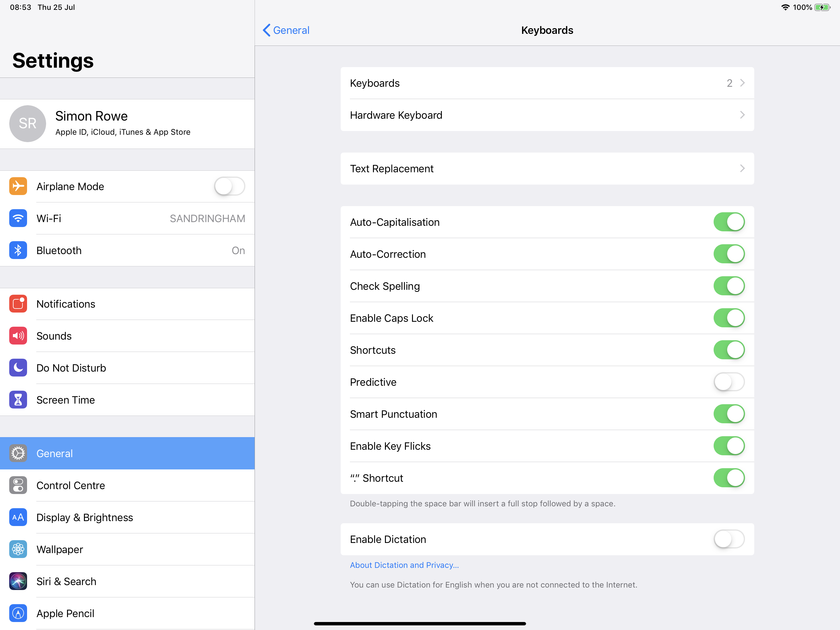Select Display & Brightness in sidebar
Screen dimensions: 840x630
(x=127, y=517)
